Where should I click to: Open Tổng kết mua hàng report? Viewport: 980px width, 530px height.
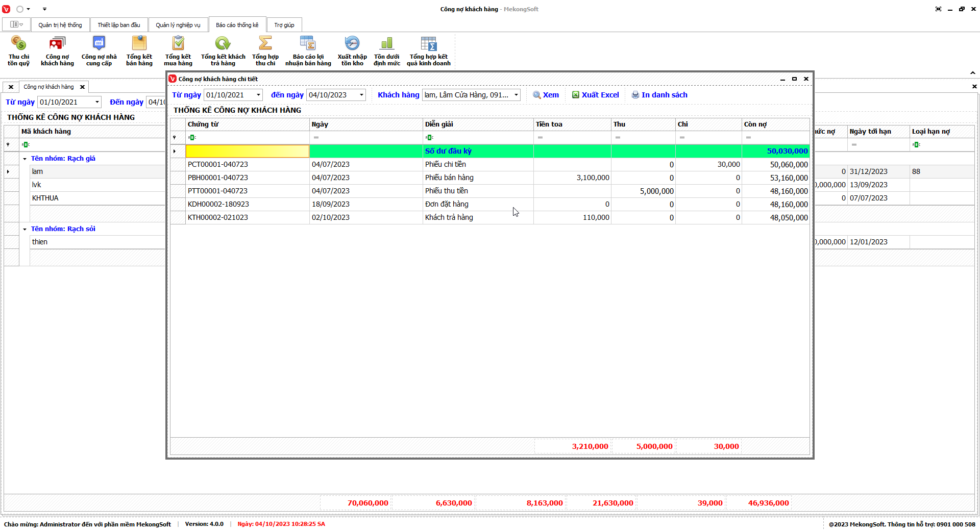point(178,51)
